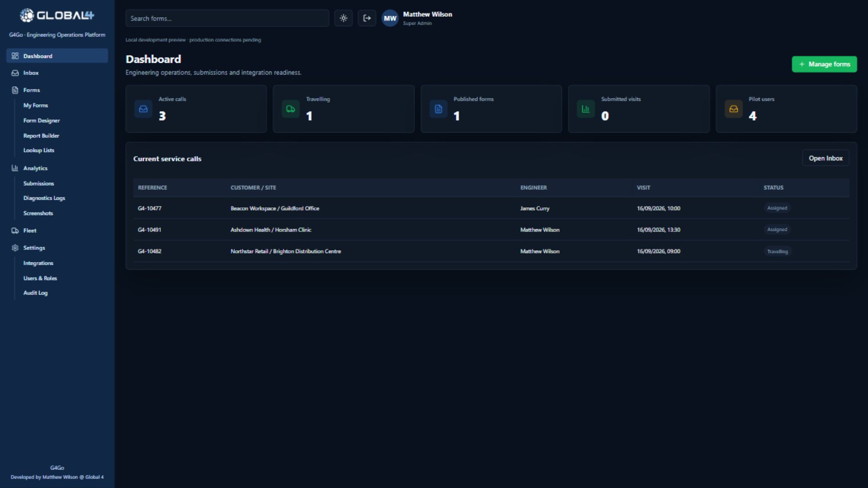Image resolution: width=868 pixels, height=488 pixels.
Task: Click the Inbox tray icon in sidebar
Action: pyautogui.click(x=15, y=73)
